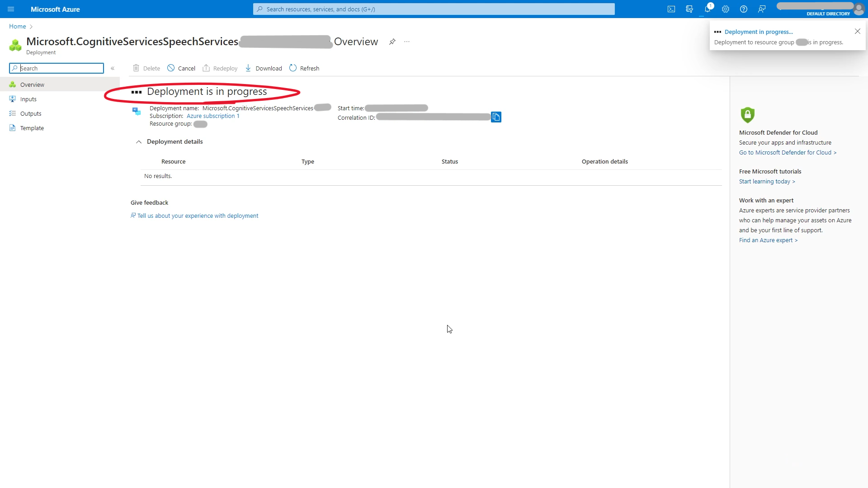Open the more options ellipsis beside Overview

(407, 42)
